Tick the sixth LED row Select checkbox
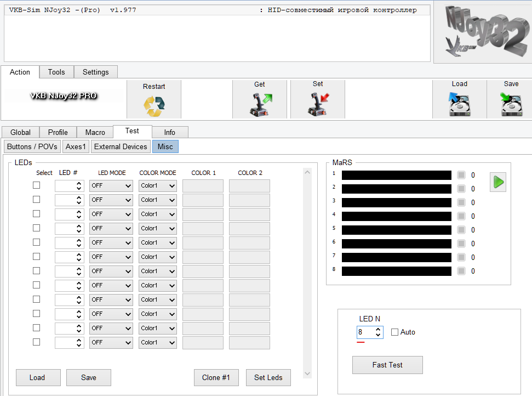Screen dimensions: 532x396 (x=36, y=257)
